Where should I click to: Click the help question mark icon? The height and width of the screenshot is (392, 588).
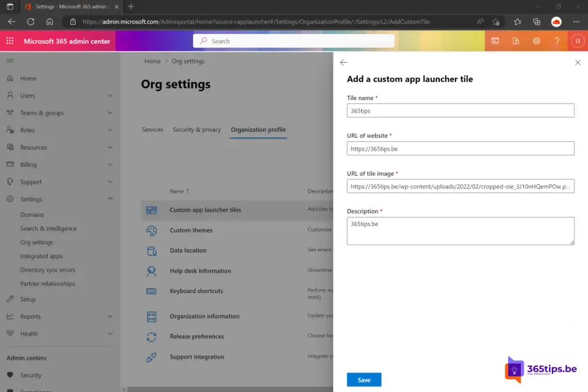pos(557,41)
